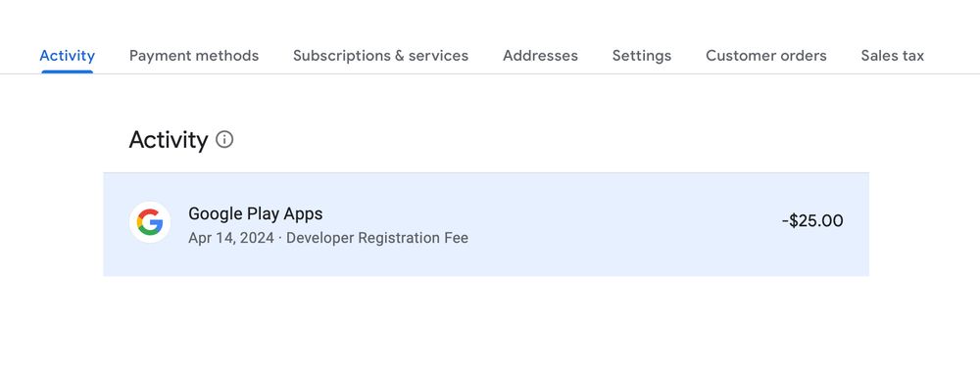The image size is (980, 372).
Task: Switch to the Payment methods tab
Action: click(x=194, y=56)
